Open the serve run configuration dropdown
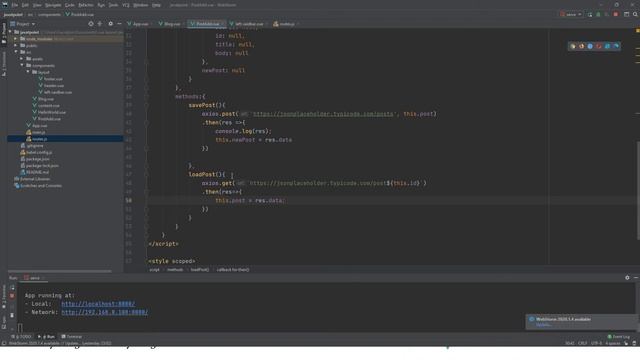640x360 pixels. [x=571, y=14]
